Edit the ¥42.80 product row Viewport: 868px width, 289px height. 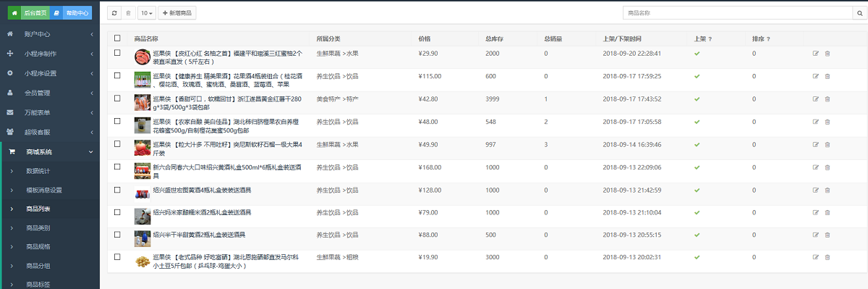816,99
